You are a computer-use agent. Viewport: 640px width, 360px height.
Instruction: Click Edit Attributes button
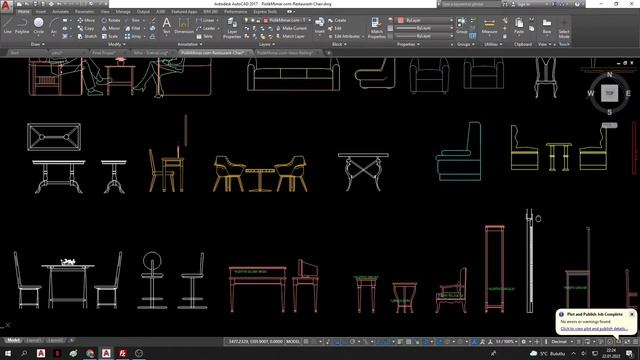pyautogui.click(x=346, y=36)
